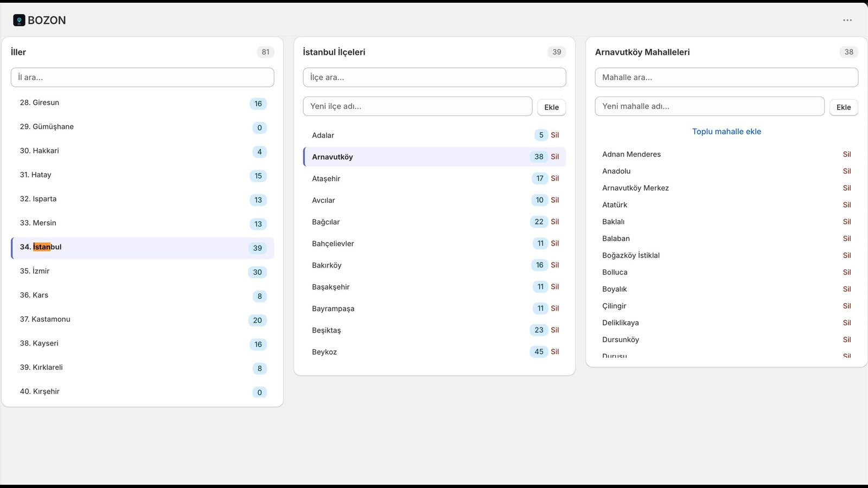Open the Beşiktaş district
Screen dimensions: 868x488
pos(434,330)
